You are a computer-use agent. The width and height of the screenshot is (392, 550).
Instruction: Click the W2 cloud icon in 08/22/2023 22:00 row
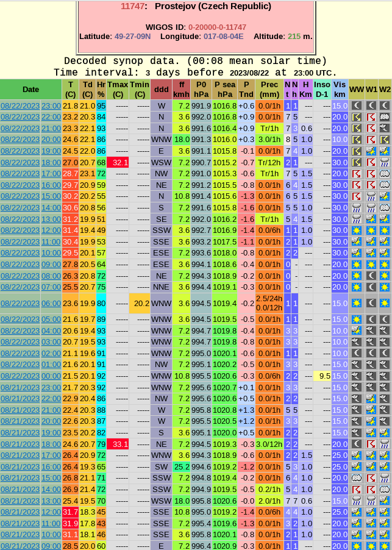pyautogui.click(x=385, y=117)
